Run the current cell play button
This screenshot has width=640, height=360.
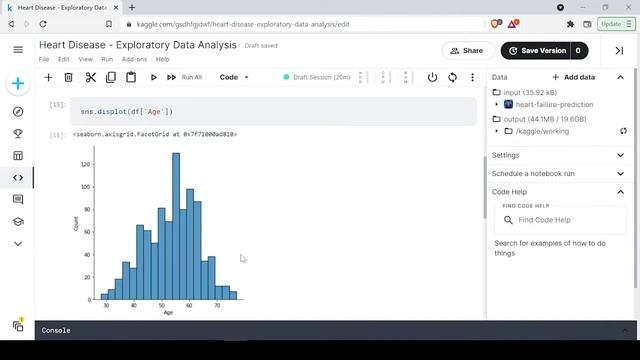(153, 77)
